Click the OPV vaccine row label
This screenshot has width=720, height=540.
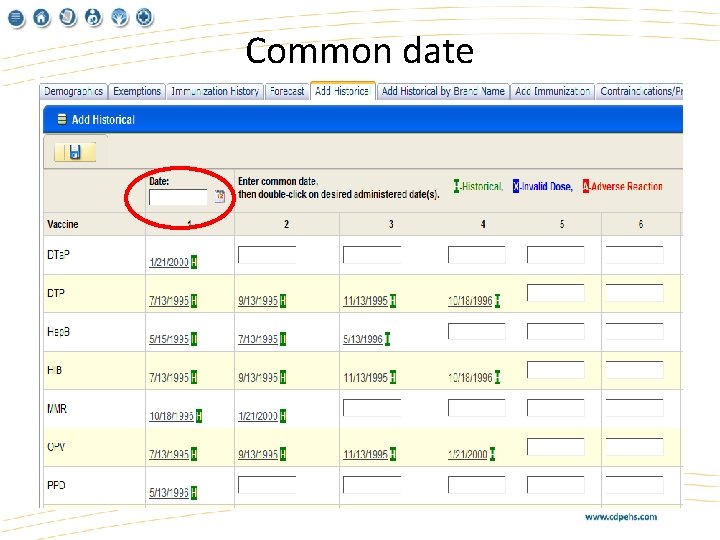[x=56, y=447]
